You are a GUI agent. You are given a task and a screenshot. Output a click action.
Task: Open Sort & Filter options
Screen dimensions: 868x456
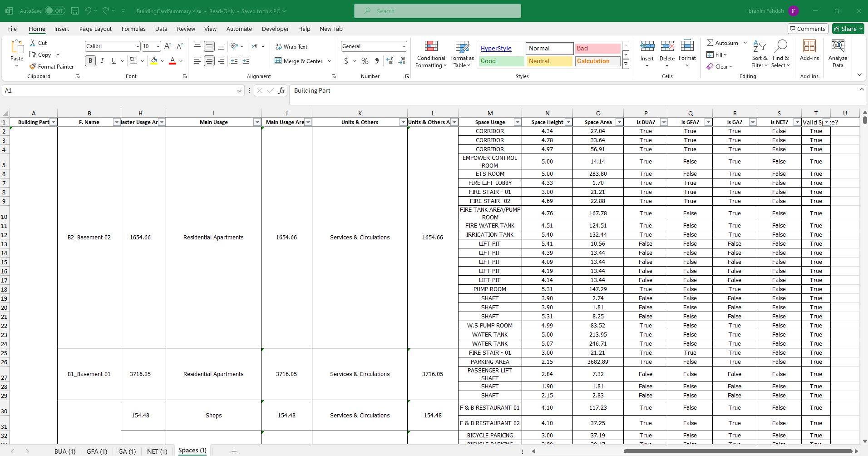759,55
